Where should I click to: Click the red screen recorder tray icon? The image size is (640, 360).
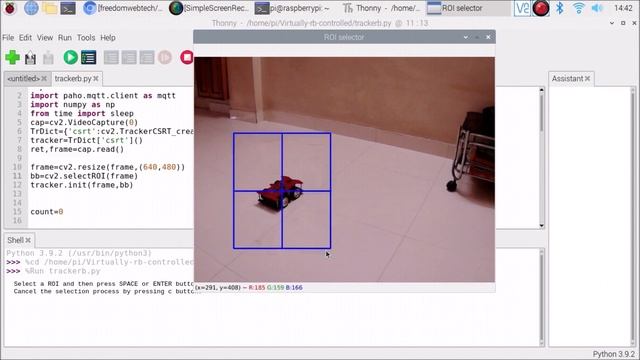click(x=541, y=8)
